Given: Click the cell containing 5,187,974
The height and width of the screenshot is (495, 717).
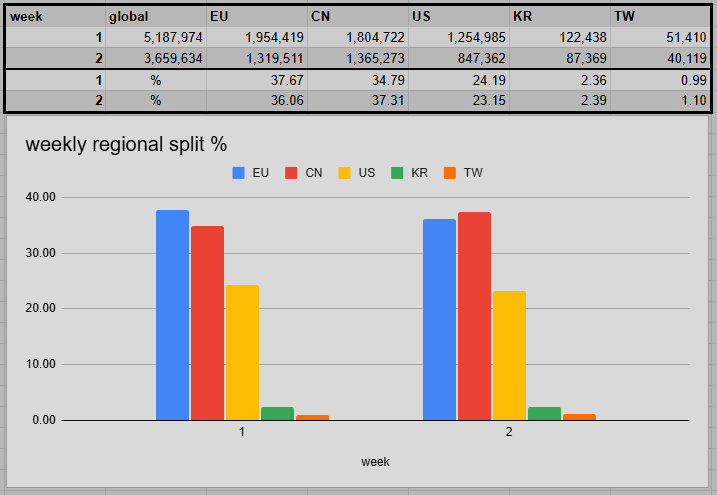Looking at the screenshot, I should (156, 37).
